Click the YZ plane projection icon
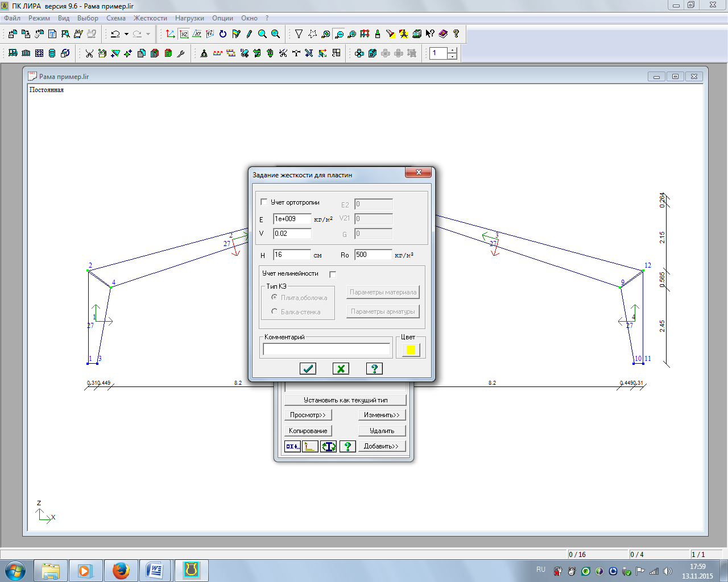Image resolution: width=728 pixels, height=582 pixels. tap(210, 34)
